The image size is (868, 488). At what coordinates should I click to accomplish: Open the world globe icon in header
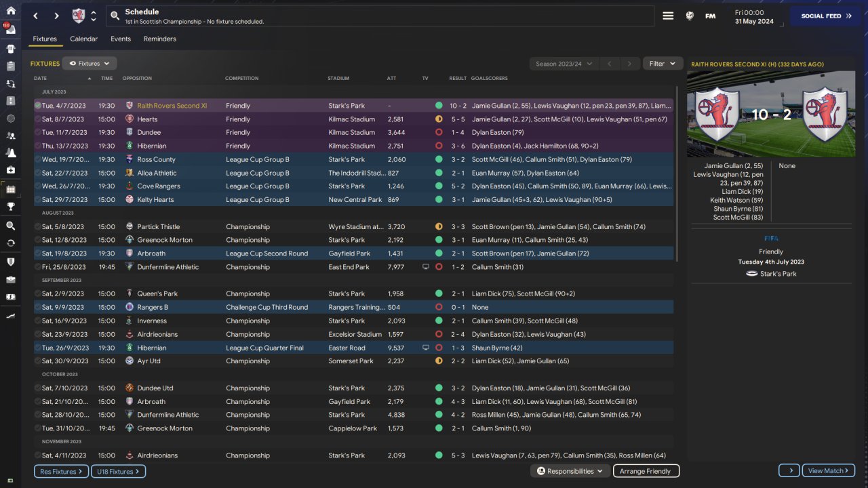(x=690, y=16)
